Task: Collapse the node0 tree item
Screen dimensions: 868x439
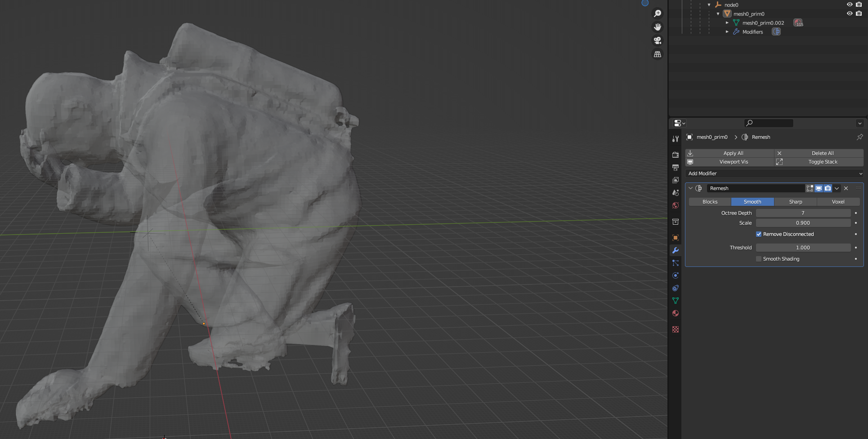Action: click(709, 5)
